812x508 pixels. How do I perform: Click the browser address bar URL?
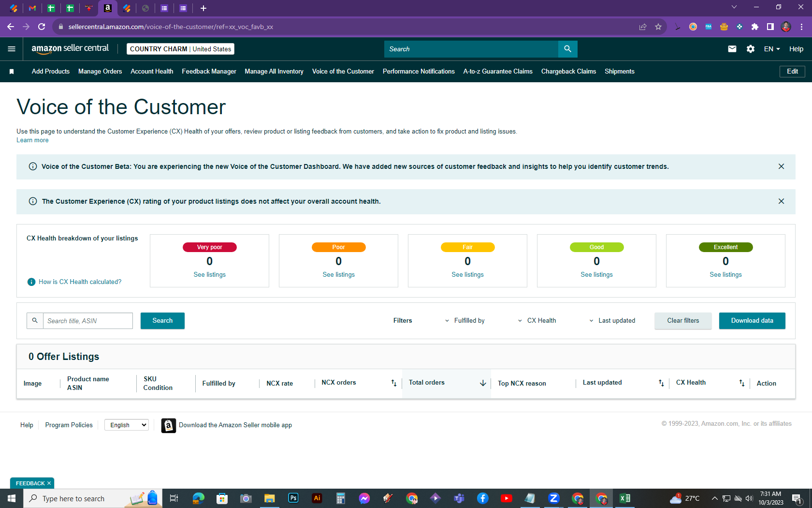click(171, 27)
